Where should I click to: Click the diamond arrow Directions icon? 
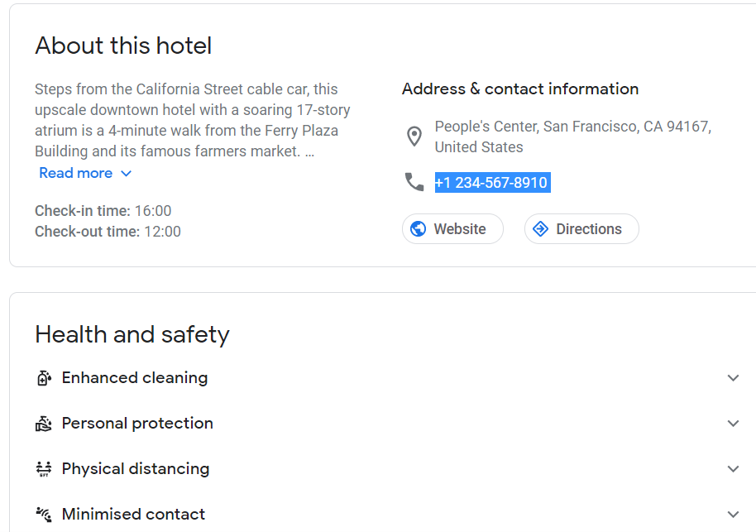(540, 228)
